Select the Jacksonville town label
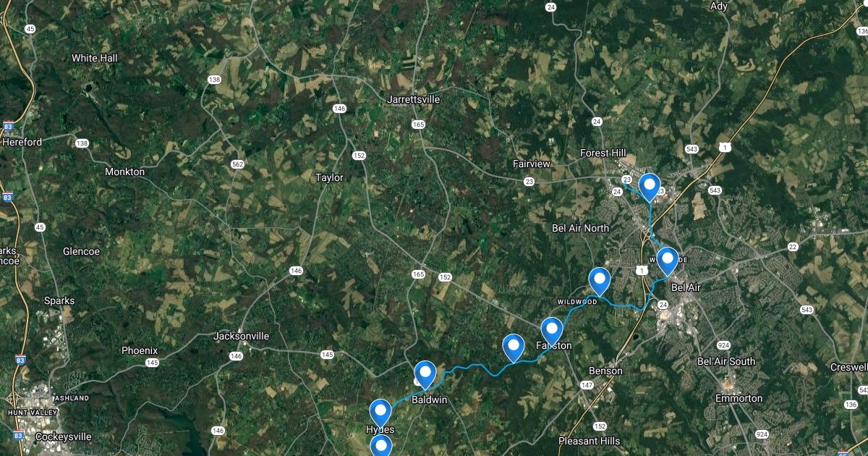This screenshot has height=456, width=868. coord(242,336)
